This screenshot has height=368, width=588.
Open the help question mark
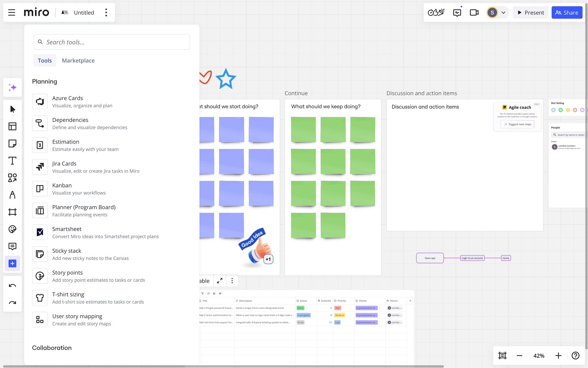tap(575, 356)
